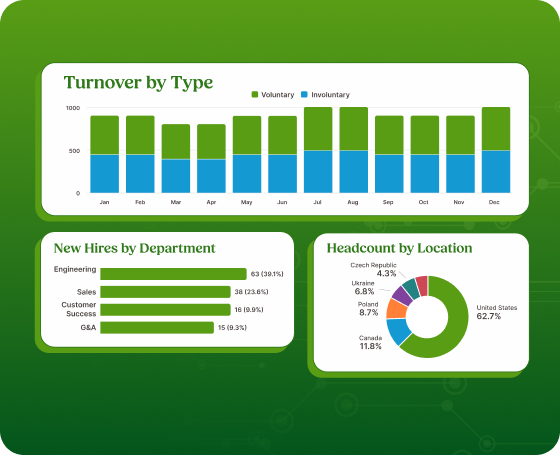Select the Apr involuntary bar segment

tap(211, 176)
